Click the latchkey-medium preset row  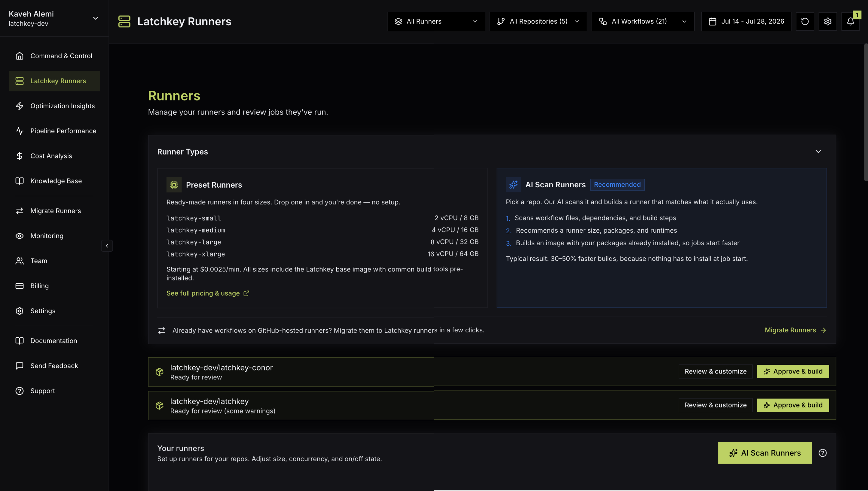pos(322,230)
